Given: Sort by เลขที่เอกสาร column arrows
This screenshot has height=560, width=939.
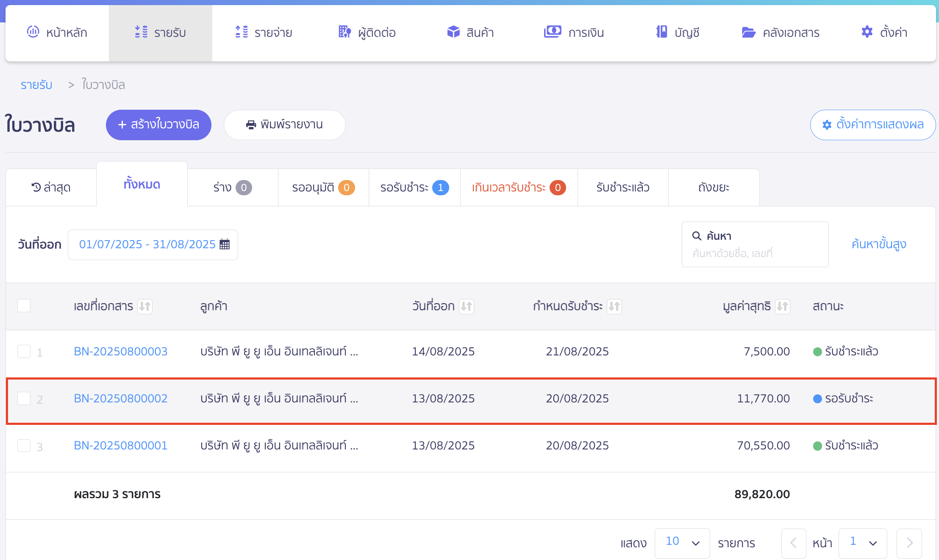Looking at the screenshot, I should 145,306.
